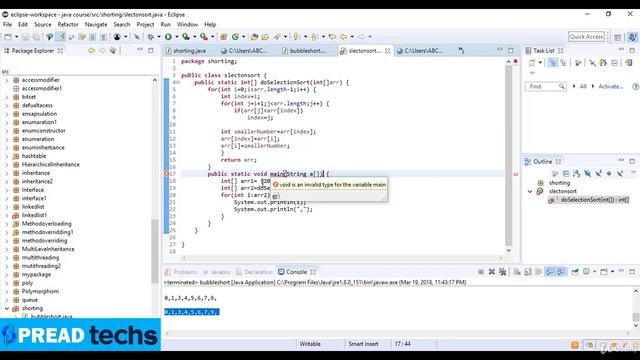Viewport: 640px width, 360px height.
Task: Click the Task List help question icon
Action: click(635, 87)
